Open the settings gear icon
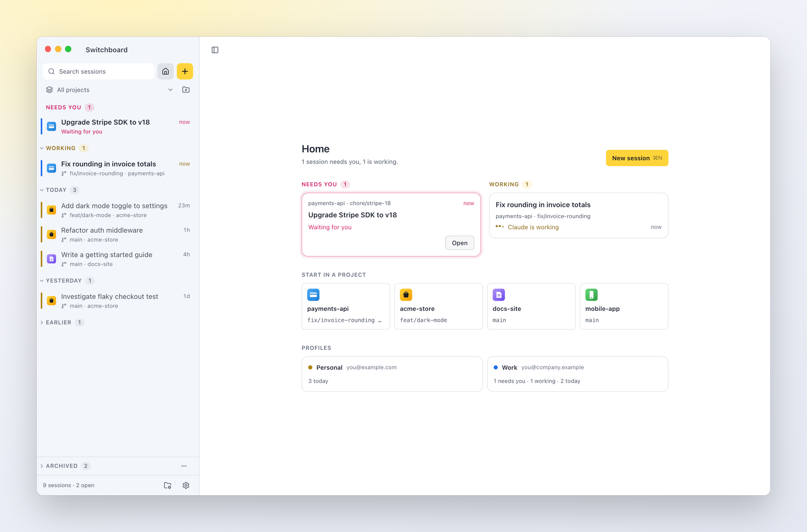The width and height of the screenshot is (807, 532). [186, 485]
